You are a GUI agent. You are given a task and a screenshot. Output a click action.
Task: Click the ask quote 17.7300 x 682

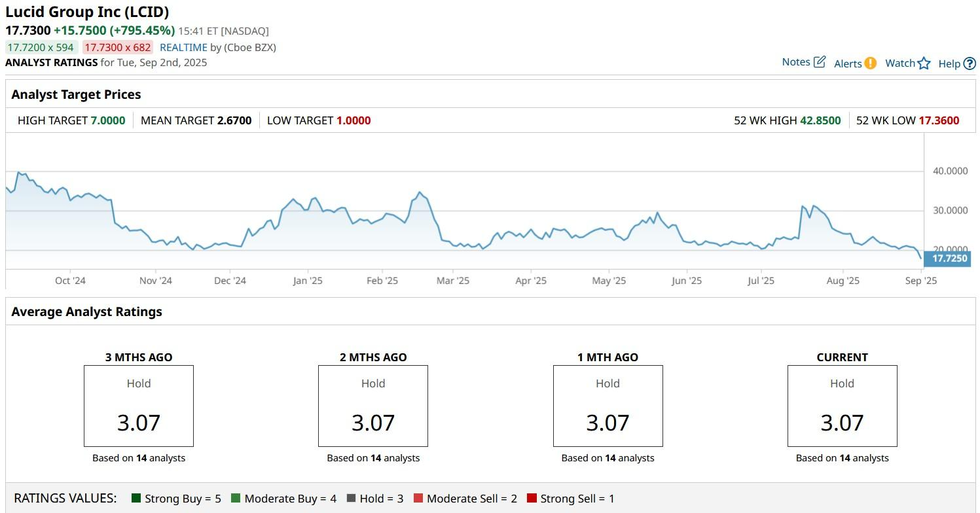(x=118, y=47)
